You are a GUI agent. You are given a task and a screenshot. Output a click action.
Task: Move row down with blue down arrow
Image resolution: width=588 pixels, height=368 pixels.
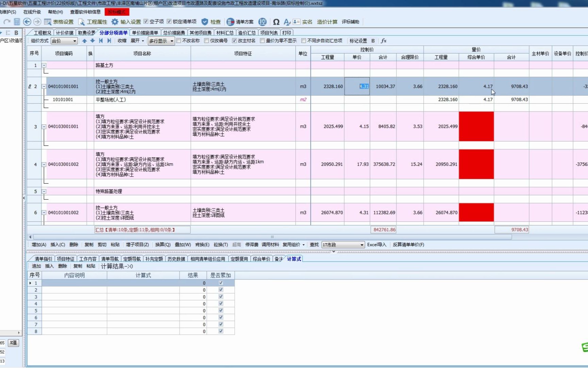(x=92, y=41)
